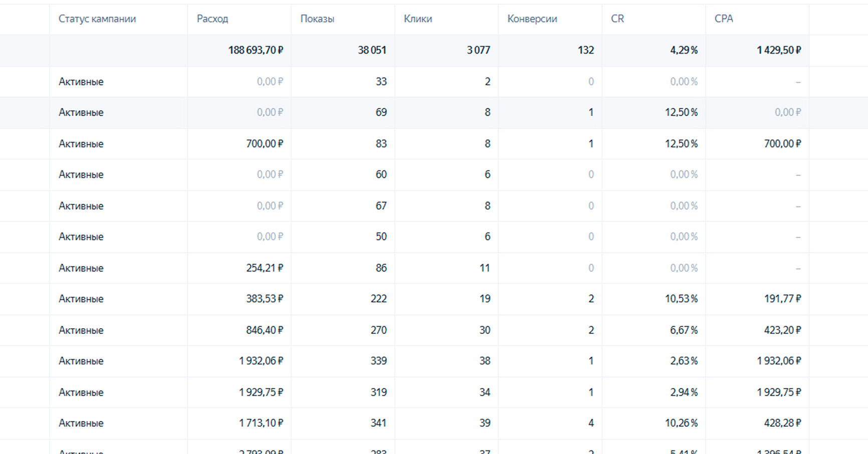Click the CR column header
The width and height of the screenshot is (868, 454).
pyautogui.click(x=617, y=19)
